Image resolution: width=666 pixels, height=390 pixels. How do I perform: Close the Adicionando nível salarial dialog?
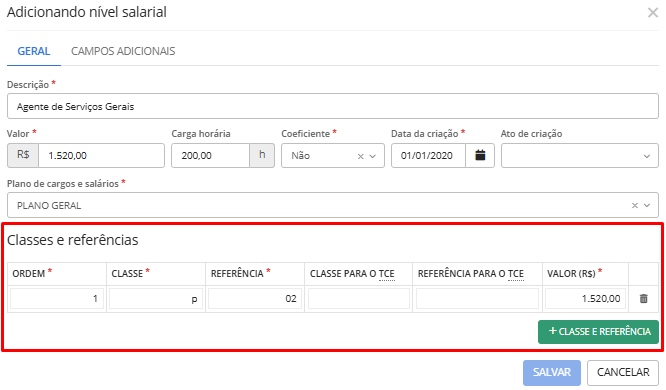[653, 13]
